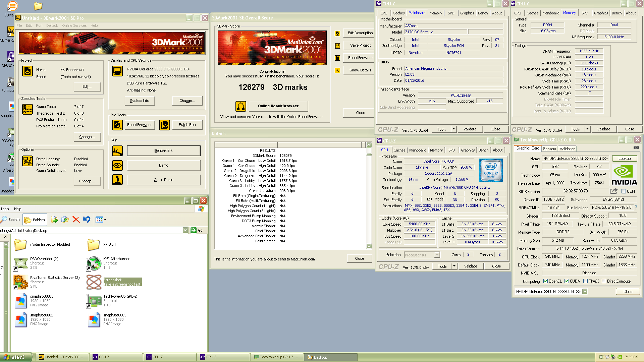Open the Processor #1 selection dropdown
This screenshot has width=644, height=362.
(x=437, y=255)
